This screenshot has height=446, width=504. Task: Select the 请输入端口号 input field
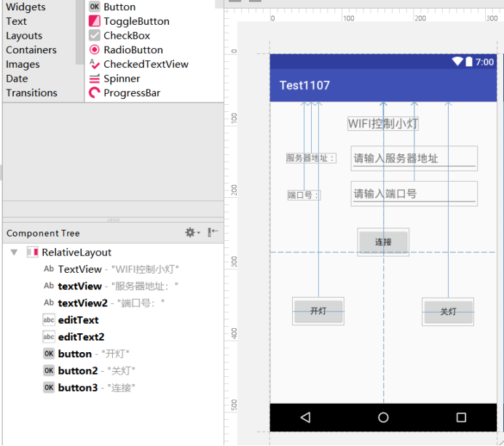414,194
